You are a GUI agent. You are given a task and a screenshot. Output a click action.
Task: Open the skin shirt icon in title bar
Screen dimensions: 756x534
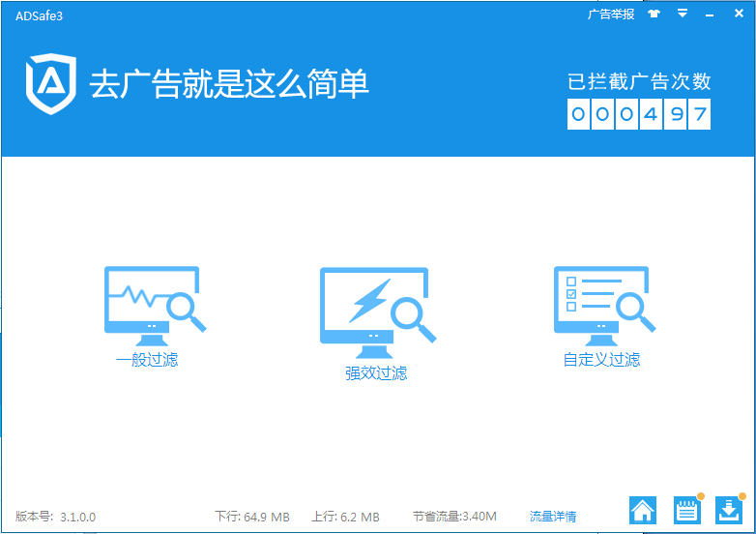[x=654, y=14]
